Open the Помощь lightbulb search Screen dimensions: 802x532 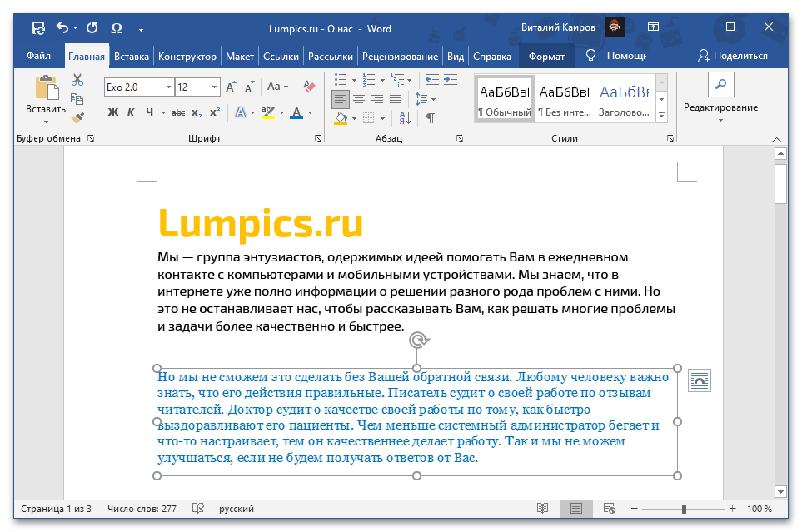pos(615,56)
